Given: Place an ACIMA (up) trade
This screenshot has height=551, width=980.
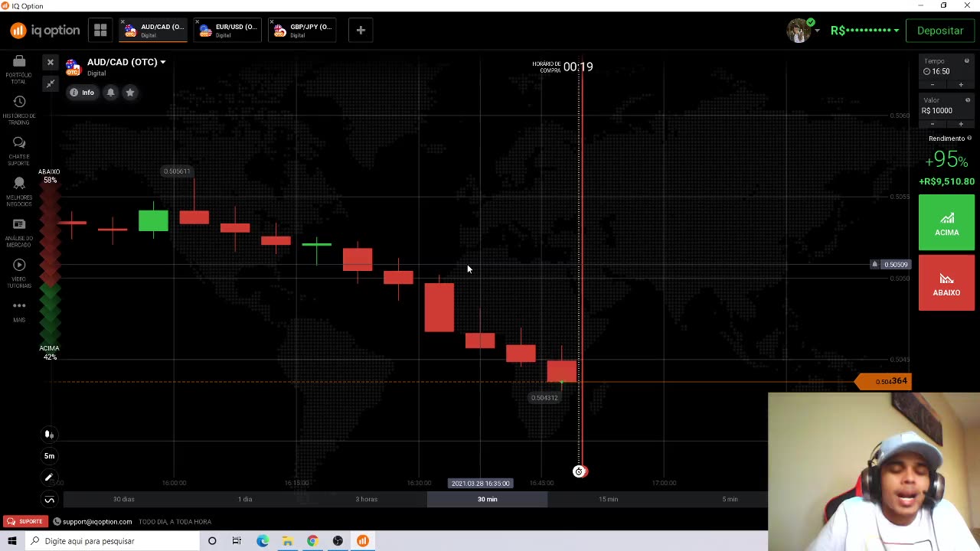Looking at the screenshot, I should pos(946,223).
